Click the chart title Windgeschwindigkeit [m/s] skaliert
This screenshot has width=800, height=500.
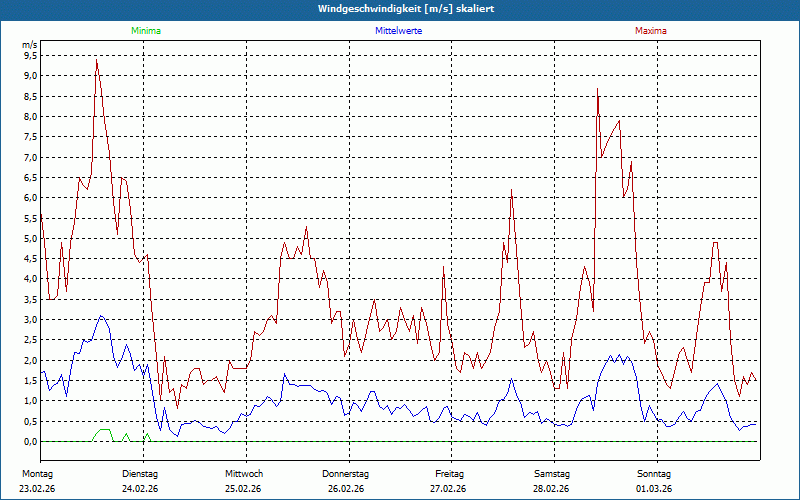tap(406, 9)
